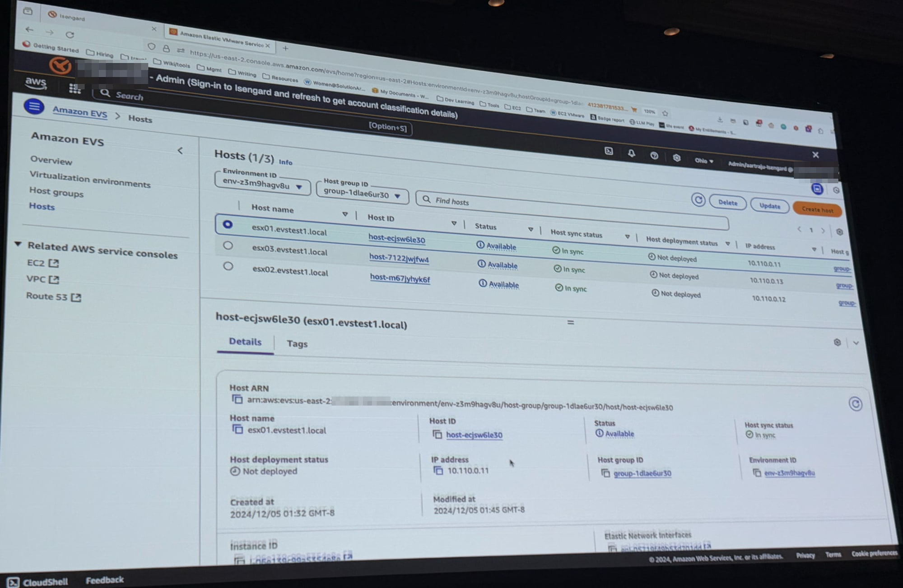This screenshot has width=903, height=588.
Task: Refresh the hosts table
Action: pyautogui.click(x=698, y=200)
